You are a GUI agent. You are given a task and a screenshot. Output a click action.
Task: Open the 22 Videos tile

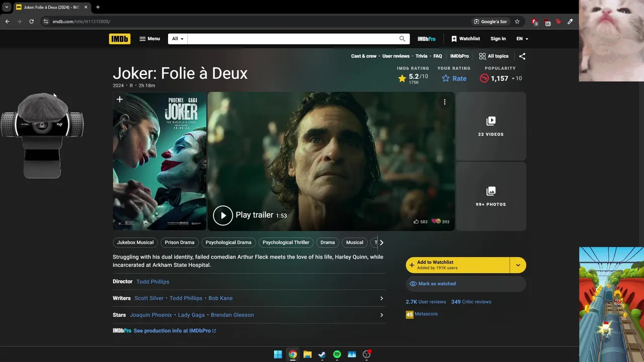[491, 126]
